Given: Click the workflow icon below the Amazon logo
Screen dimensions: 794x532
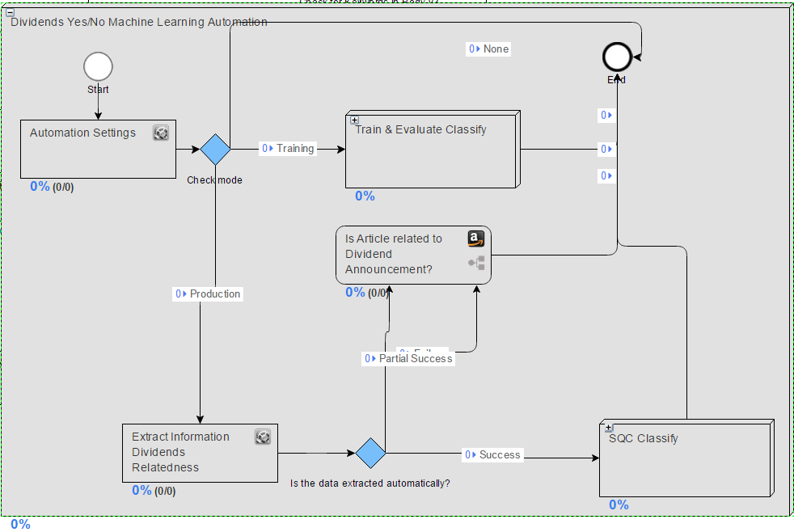Looking at the screenshot, I should pos(476,263).
